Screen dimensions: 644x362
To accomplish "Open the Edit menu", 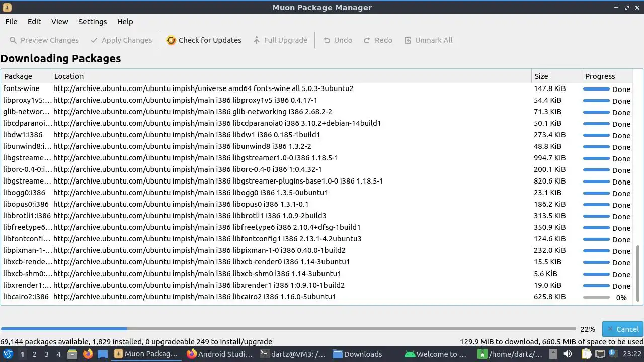I will tap(34, 22).
